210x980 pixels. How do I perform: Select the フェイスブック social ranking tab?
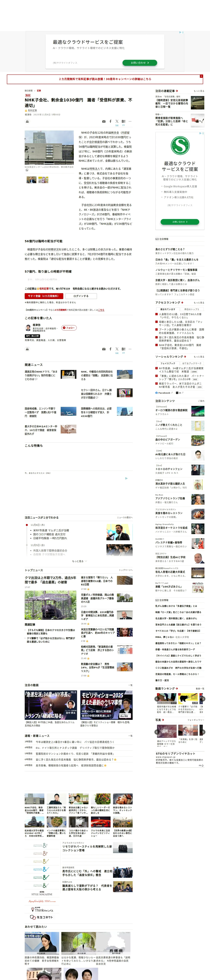point(168,363)
